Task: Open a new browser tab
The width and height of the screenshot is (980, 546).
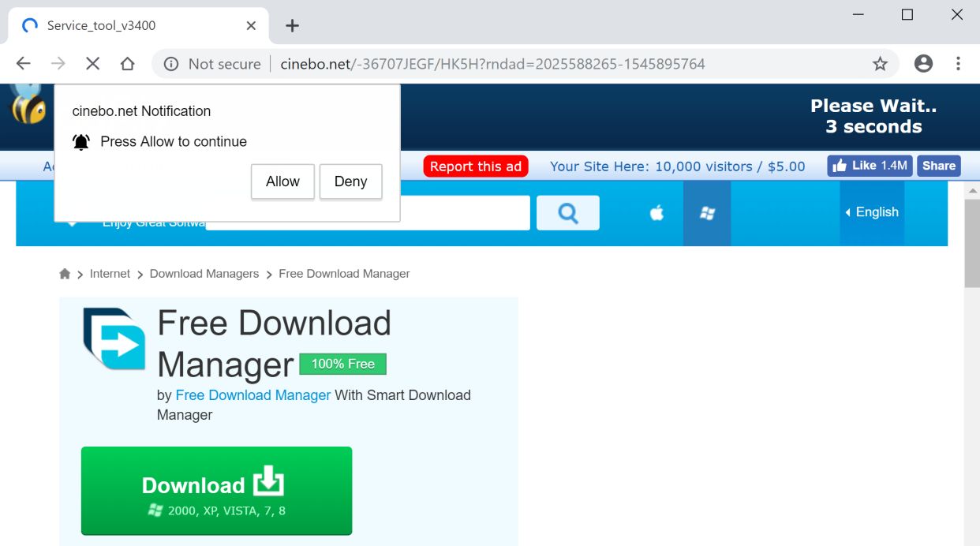Action: click(292, 25)
